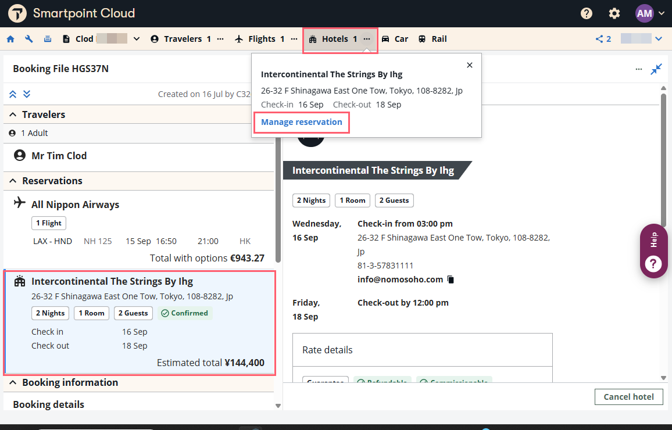Open the Flights tab
This screenshot has height=430, width=672.
coord(260,39)
